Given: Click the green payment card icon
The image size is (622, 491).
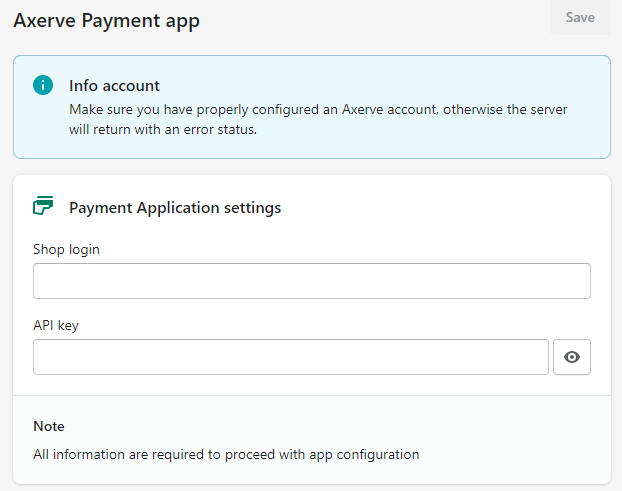Looking at the screenshot, I should pyautogui.click(x=43, y=205).
